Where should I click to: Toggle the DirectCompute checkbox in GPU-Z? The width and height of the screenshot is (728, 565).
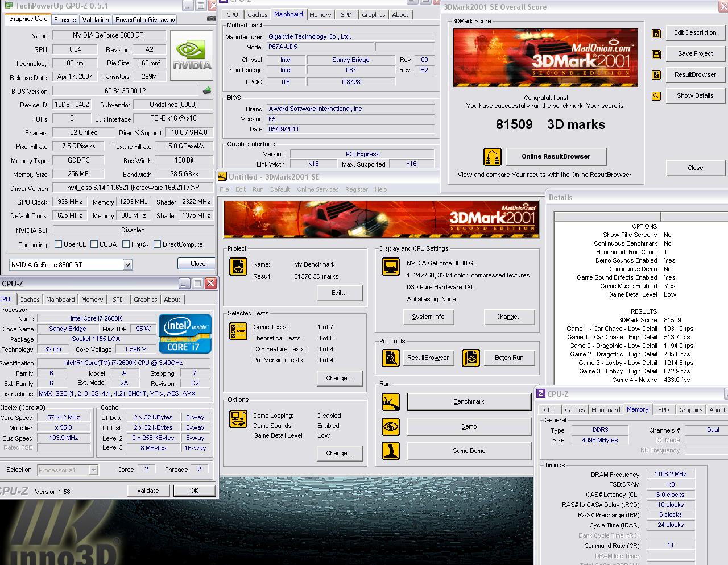click(157, 244)
